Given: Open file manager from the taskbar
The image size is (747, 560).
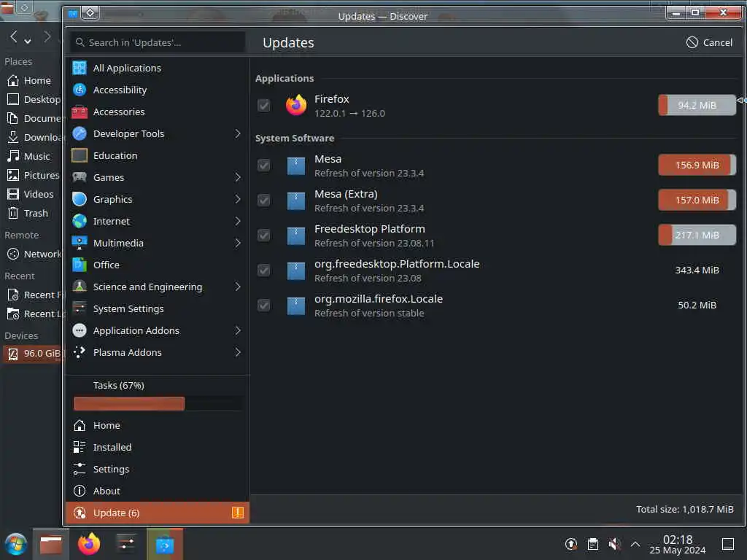Looking at the screenshot, I should (51, 544).
